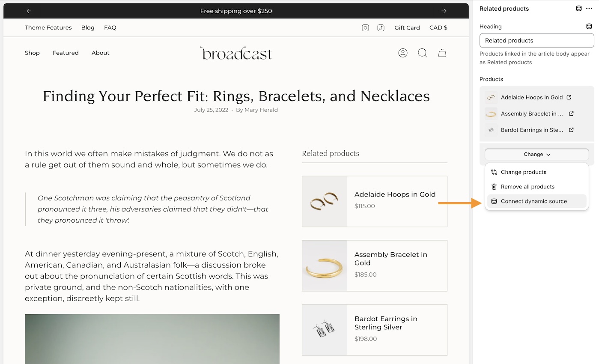Image resolution: width=599 pixels, height=364 pixels.
Task: Click the Heading text input field
Action: coord(536,41)
